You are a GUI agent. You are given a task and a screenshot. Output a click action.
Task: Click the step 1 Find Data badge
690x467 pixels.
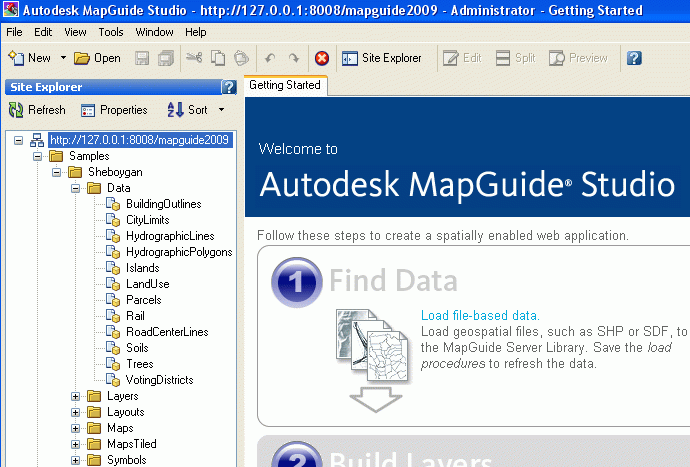click(297, 282)
